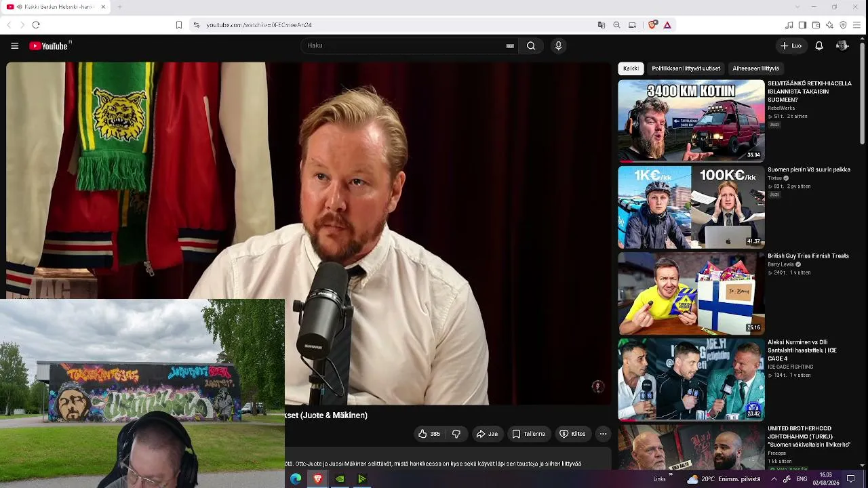Dislike the video with thumbs down

pyautogui.click(x=456, y=434)
